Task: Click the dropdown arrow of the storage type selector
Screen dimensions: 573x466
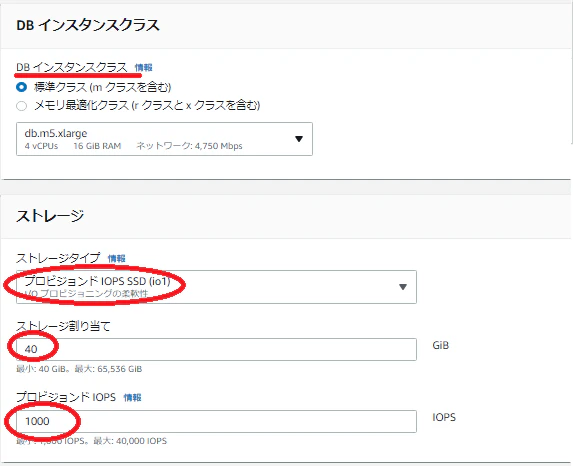Action: (x=403, y=287)
